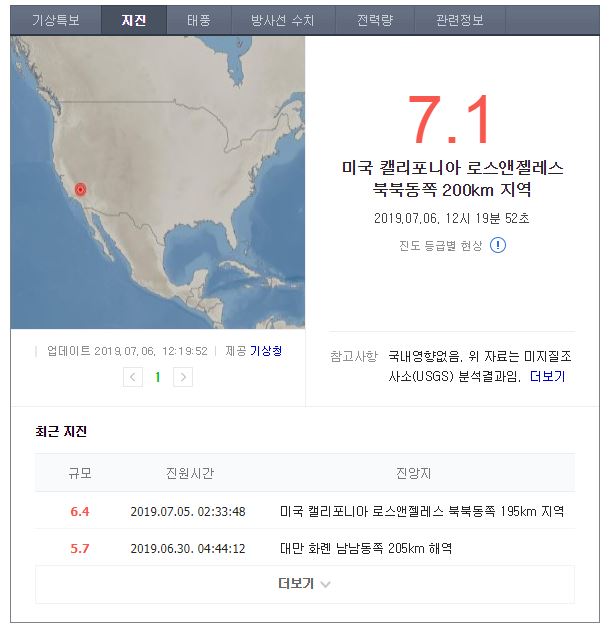Click the 최근 지진 section heading

[61, 432]
